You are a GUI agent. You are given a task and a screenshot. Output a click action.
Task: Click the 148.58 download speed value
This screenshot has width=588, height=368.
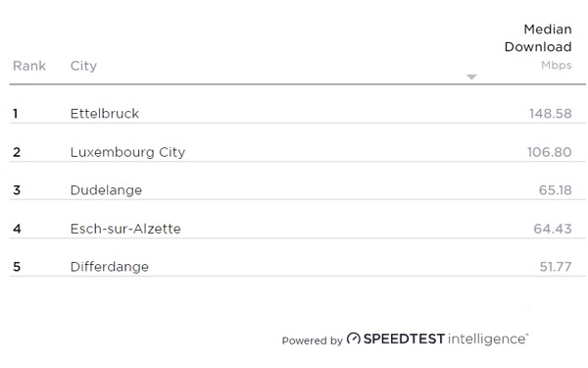(550, 114)
